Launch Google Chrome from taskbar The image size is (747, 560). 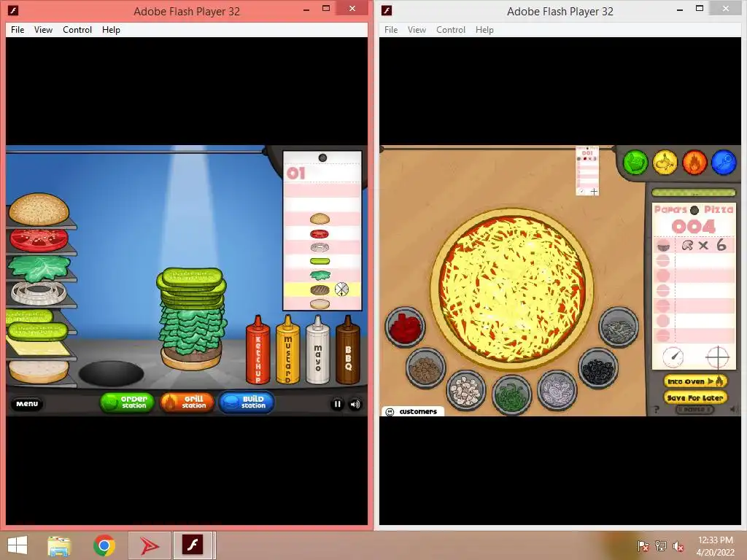click(x=104, y=545)
